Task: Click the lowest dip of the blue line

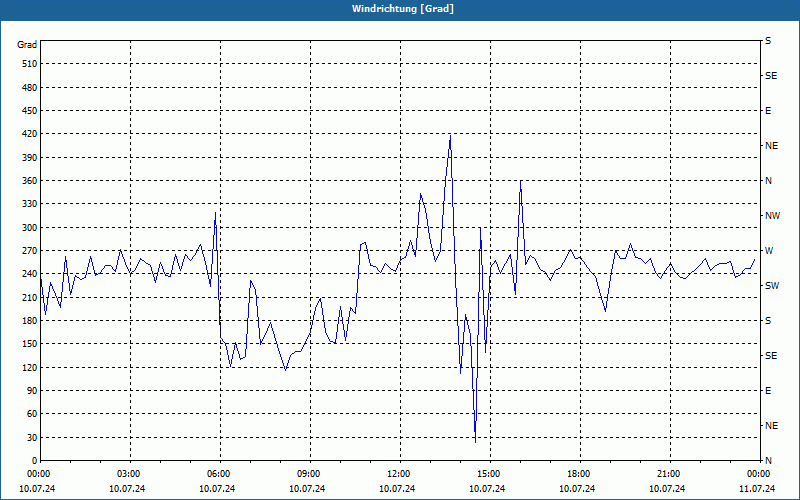Action: 476,442
